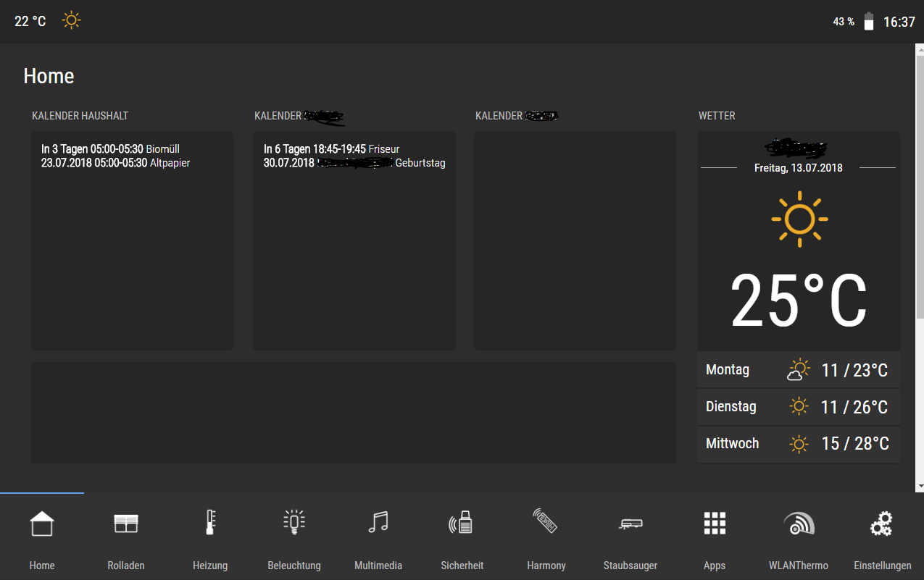The image size is (924, 580).
Task: Click Montag partly cloudy weather icon
Action: point(798,370)
